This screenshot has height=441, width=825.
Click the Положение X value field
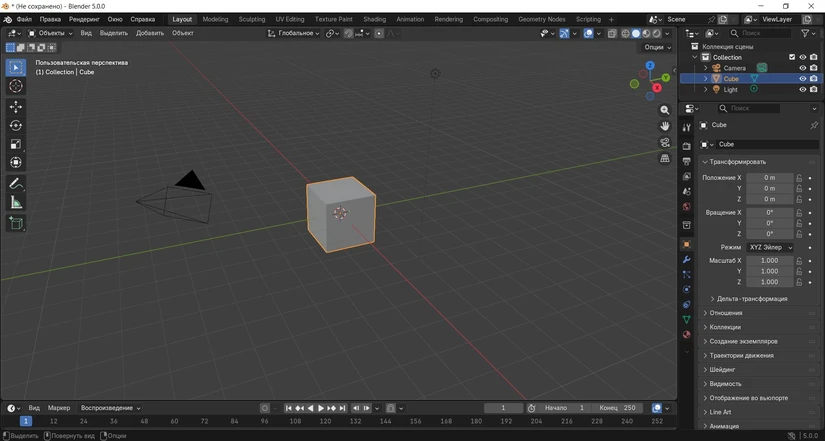pos(770,178)
